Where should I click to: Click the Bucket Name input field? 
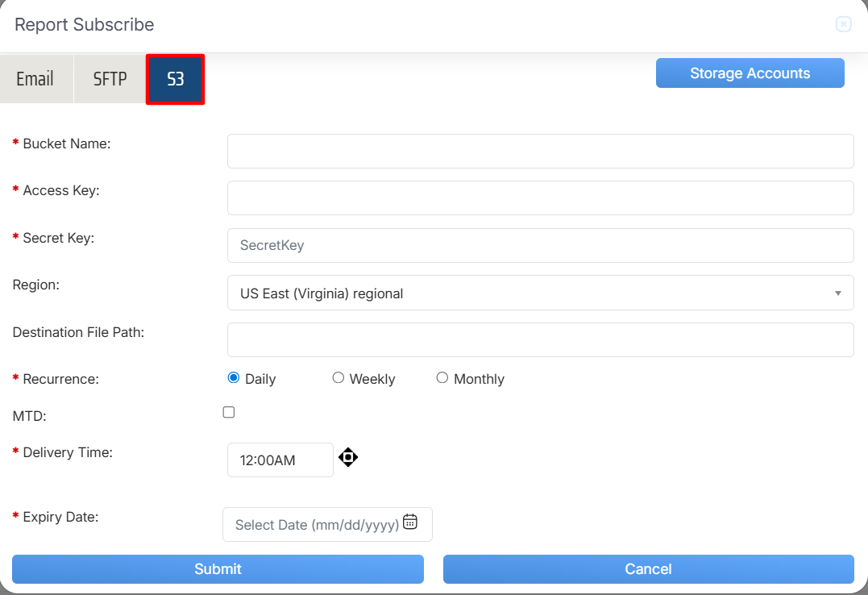click(x=540, y=151)
